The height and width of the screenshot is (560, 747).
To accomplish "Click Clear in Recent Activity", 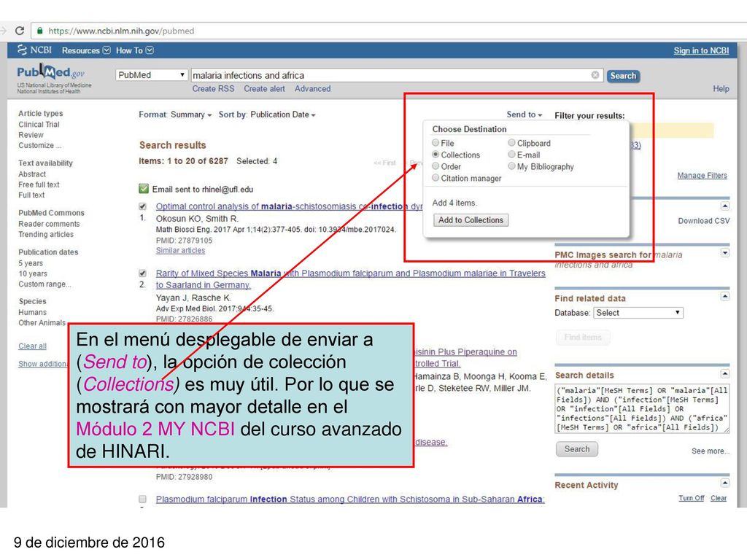I will (719, 498).
